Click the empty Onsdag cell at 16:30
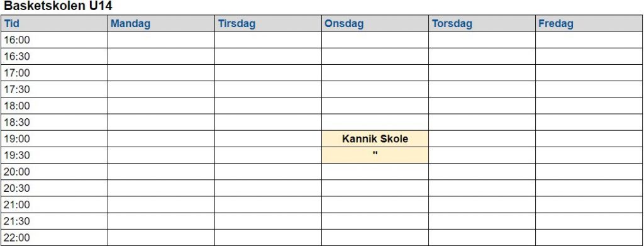This screenshot has height=246, width=644. click(x=375, y=56)
